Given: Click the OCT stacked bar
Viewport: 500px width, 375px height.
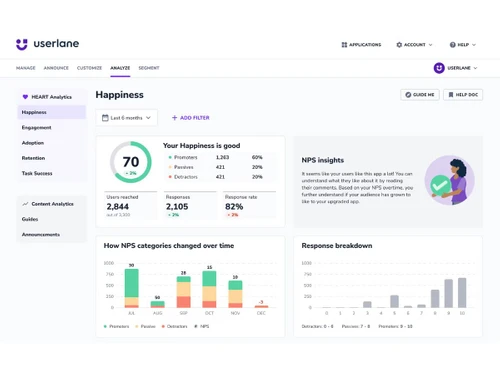Looking at the screenshot, I should 209,289.
